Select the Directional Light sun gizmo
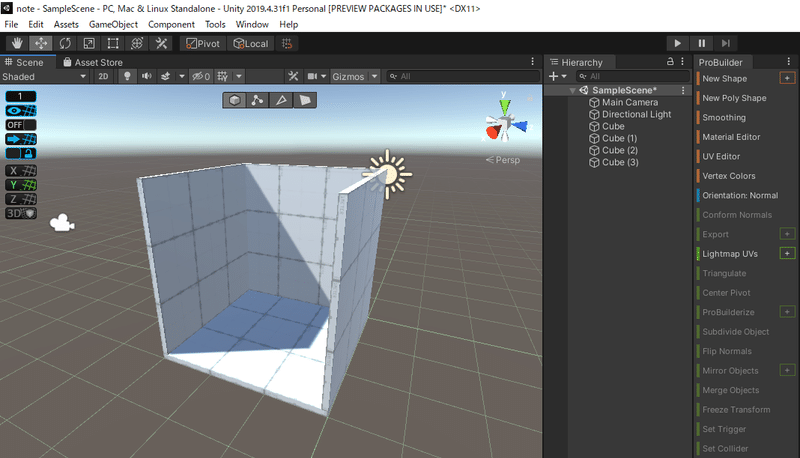Image resolution: width=800 pixels, height=458 pixels. (387, 174)
